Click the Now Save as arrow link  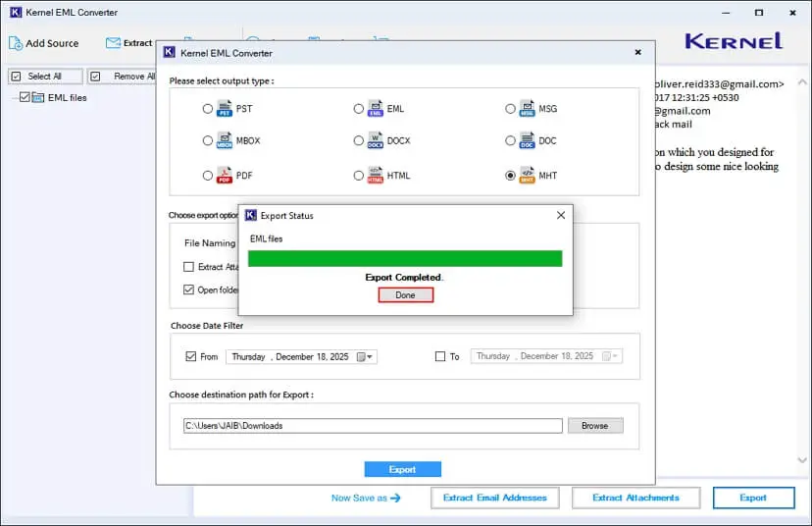click(x=366, y=498)
